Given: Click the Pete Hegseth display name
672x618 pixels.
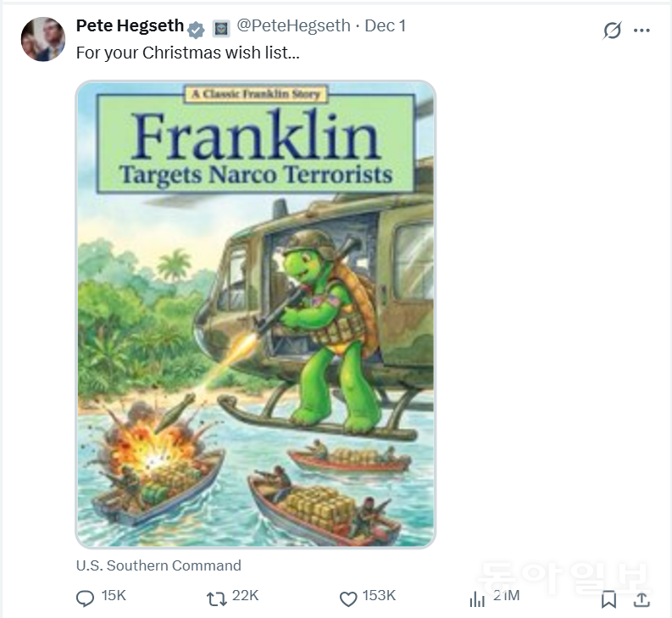Looking at the screenshot, I should click(130, 25).
